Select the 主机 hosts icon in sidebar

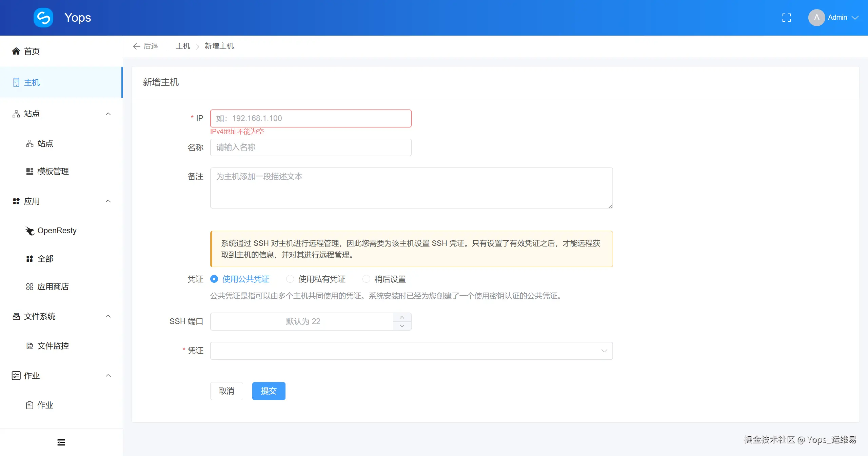16,82
